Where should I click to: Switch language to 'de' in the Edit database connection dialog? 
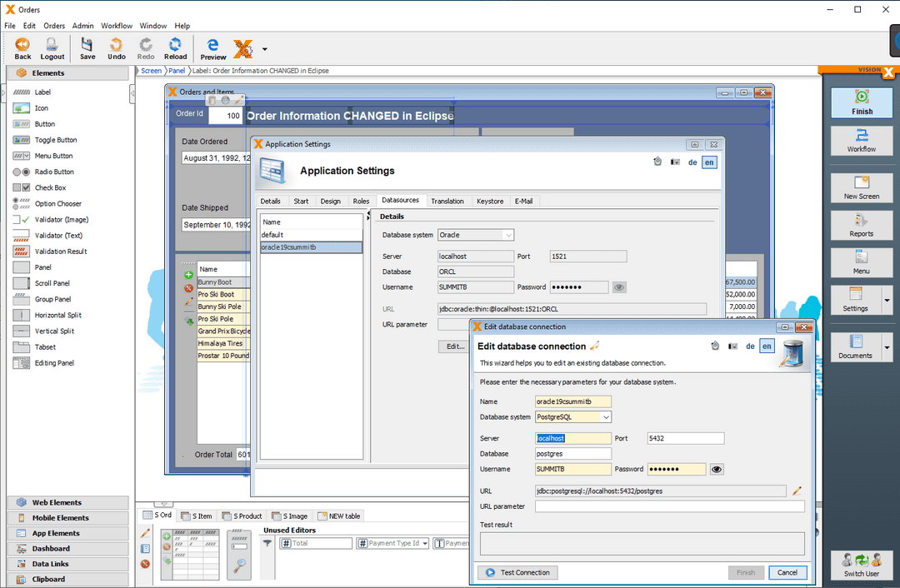click(x=749, y=346)
